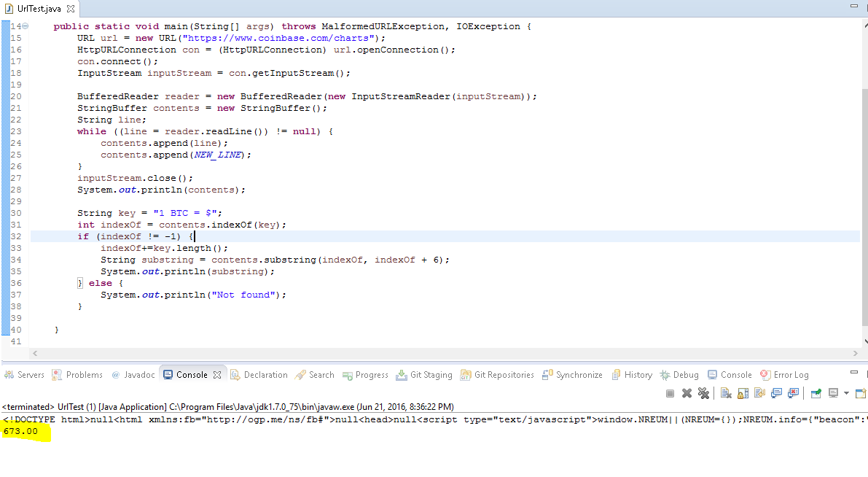Toggle Scroll Lock in the console

point(743,393)
